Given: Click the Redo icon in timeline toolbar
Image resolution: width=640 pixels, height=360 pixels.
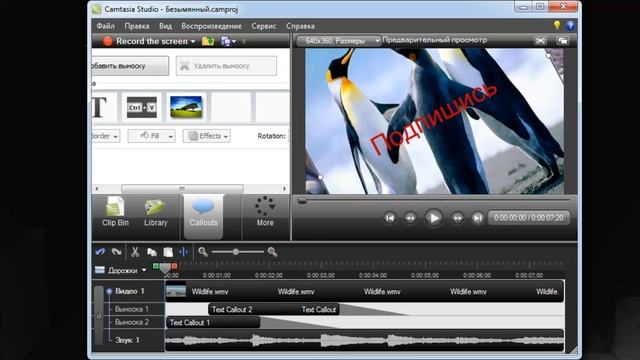Looking at the screenshot, I should click(117, 252).
